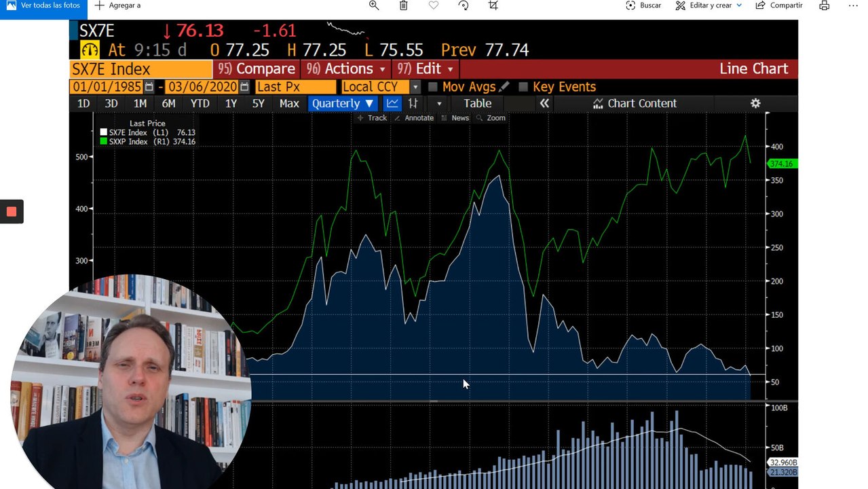Select the 1Y range tab
The width and height of the screenshot is (868, 489).
click(231, 103)
